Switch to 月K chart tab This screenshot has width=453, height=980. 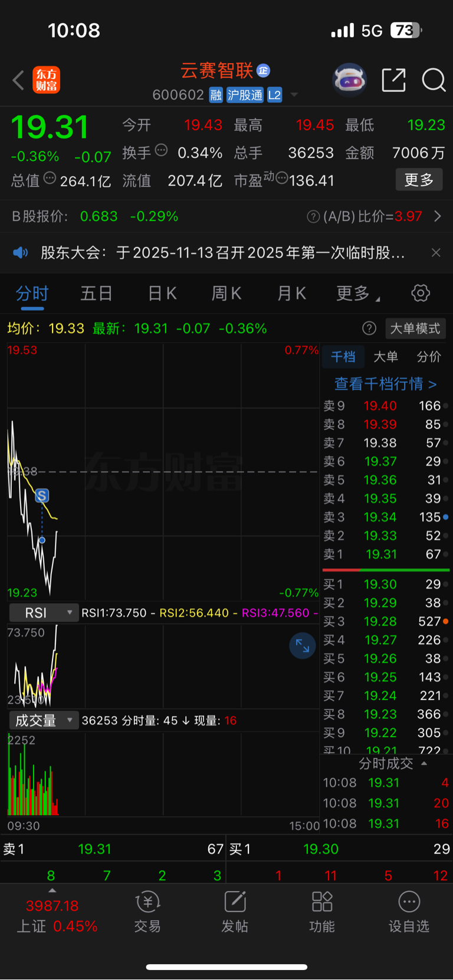291,293
